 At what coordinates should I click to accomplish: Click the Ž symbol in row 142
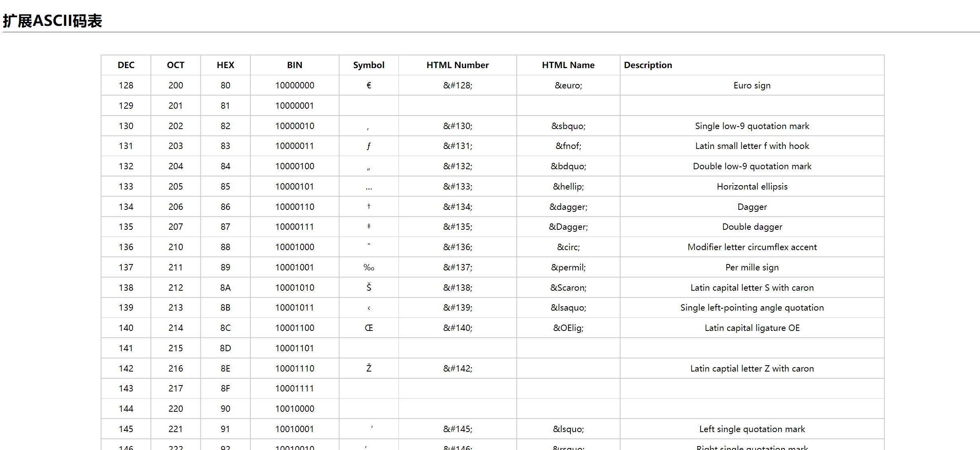369,368
